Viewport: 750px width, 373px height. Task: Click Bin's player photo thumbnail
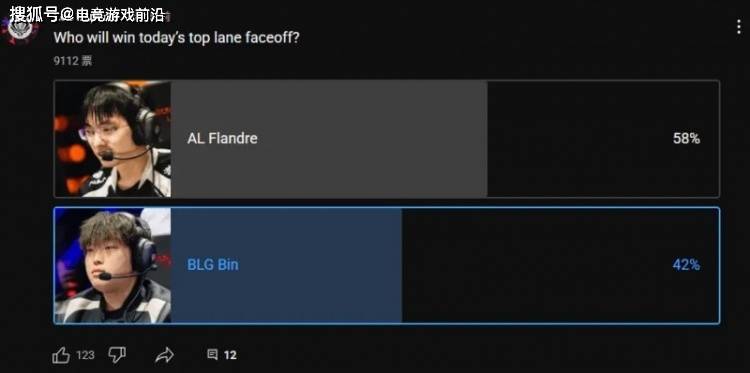click(113, 265)
